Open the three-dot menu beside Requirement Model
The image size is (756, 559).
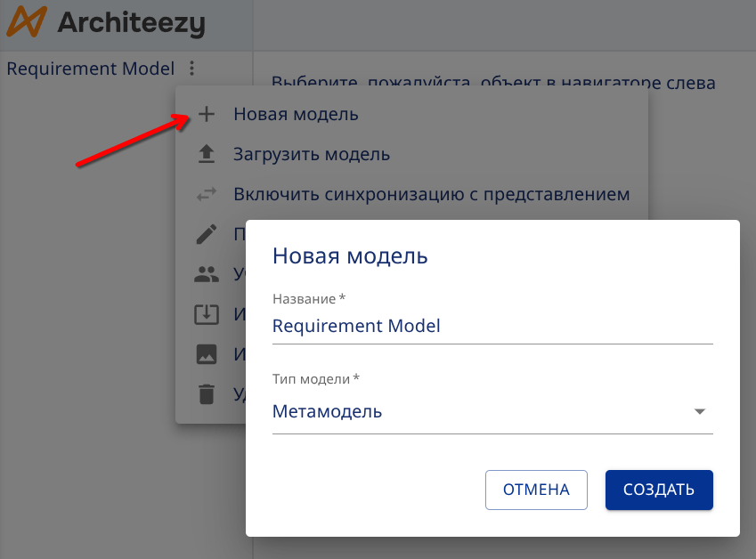coord(192,69)
